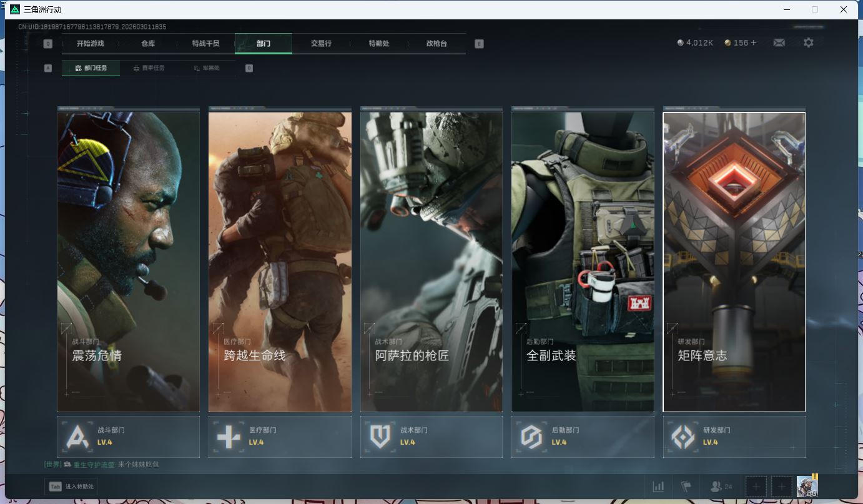Image resolution: width=863 pixels, height=504 pixels.
Task: Select the 改枪台 tab
Action: click(x=436, y=44)
